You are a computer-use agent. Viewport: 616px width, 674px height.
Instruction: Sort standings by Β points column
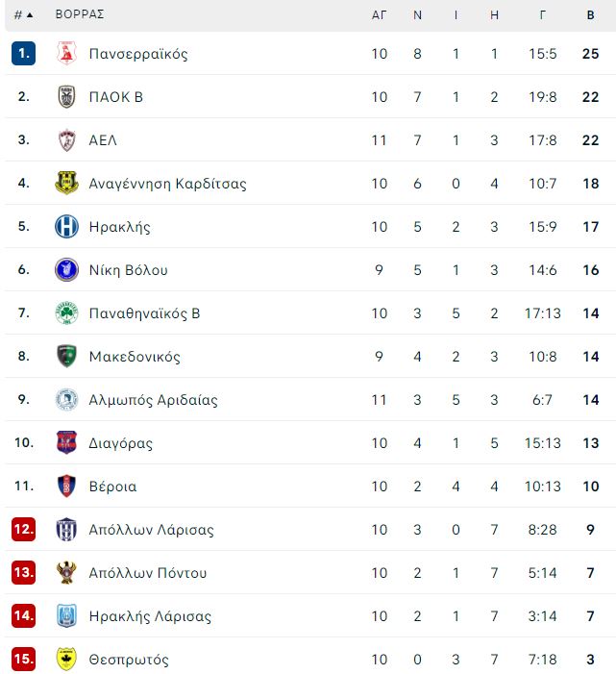pyautogui.click(x=591, y=15)
